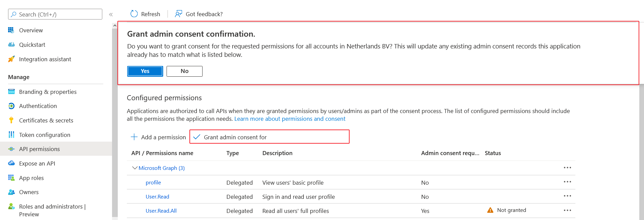Screen dimensions: 644x220
Task: Open Learn more about permissions link
Action: [290, 119]
